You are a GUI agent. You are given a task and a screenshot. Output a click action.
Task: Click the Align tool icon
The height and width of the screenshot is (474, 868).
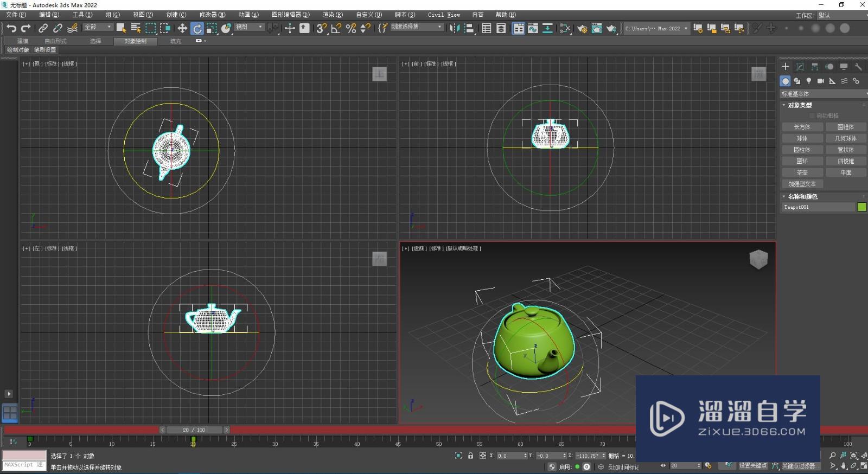coord(470,28)
